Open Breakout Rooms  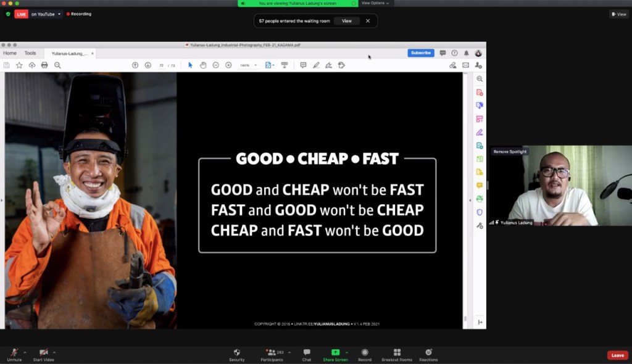coord(397,353)
